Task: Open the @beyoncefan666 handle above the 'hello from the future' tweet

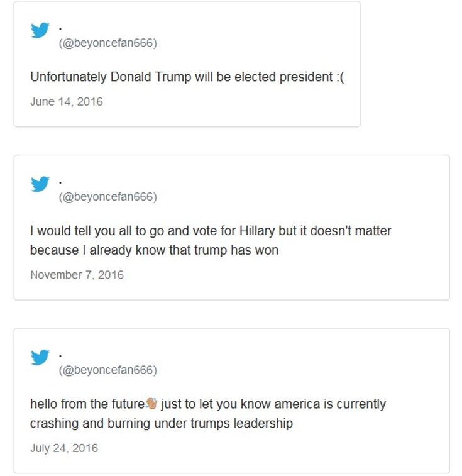Action: click(x=107, y=370)
